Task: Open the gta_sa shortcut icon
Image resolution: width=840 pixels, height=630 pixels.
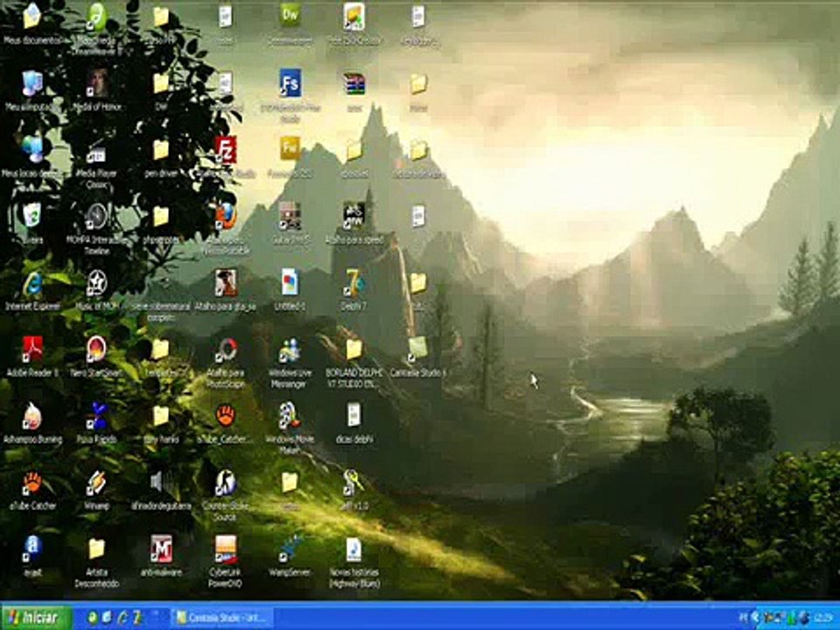Action: tap(226, 283)
